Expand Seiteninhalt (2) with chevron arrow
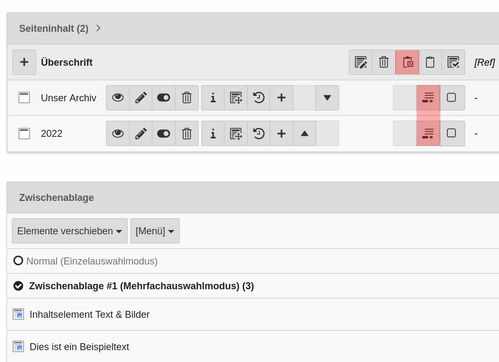 click(98, 28)
